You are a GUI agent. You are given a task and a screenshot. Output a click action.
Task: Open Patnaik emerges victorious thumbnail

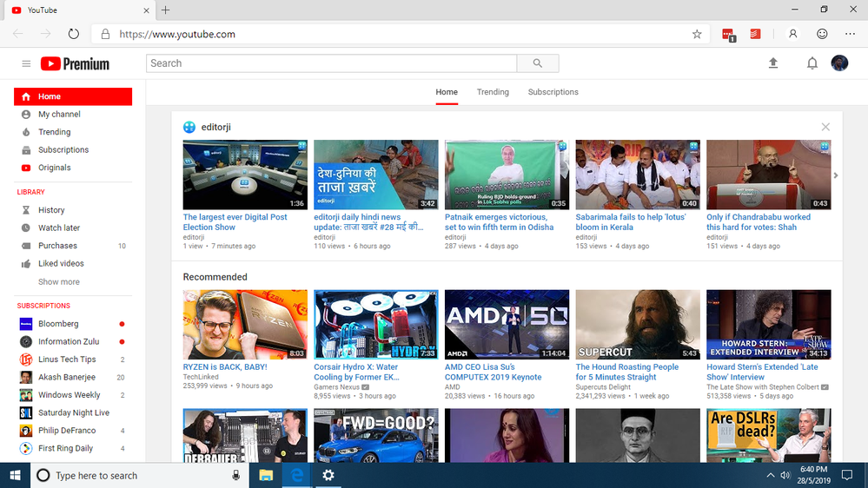point(507,175)
